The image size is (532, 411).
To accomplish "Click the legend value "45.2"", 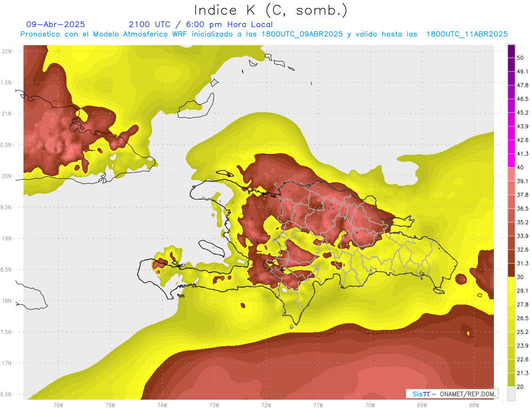I will (x=523, y=113).
